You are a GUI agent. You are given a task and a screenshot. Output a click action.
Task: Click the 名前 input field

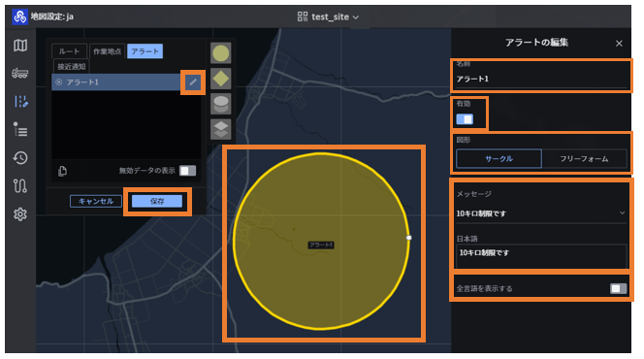coord(541,79)
